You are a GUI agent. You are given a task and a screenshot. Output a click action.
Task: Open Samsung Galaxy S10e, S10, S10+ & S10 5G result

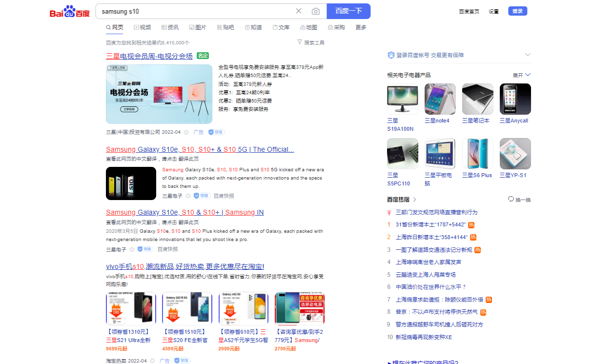click(x=200, y=149)
